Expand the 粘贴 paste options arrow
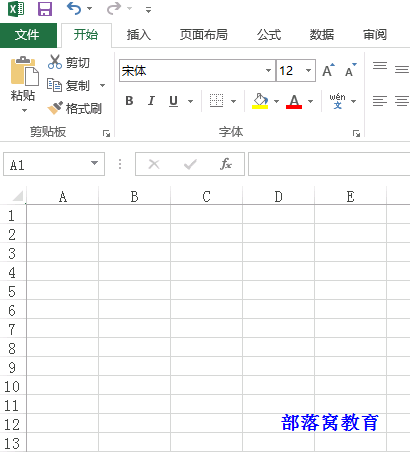The width and height of the screenshot is (410, 452). coord(24,110)
